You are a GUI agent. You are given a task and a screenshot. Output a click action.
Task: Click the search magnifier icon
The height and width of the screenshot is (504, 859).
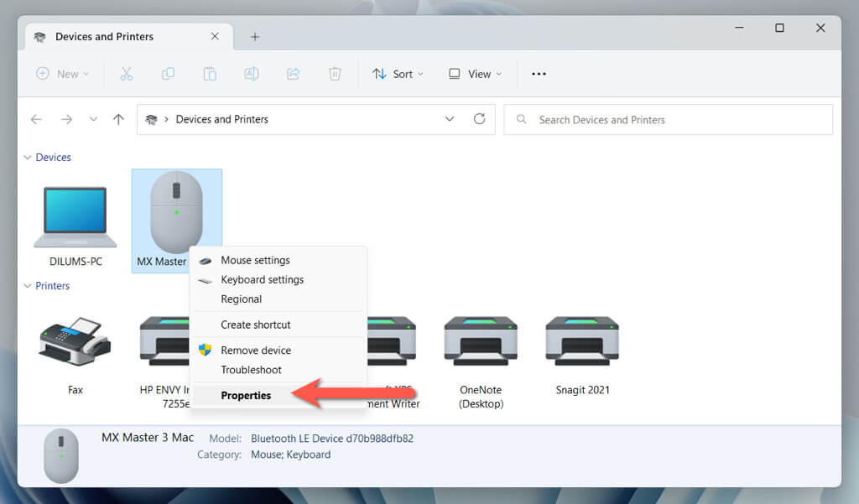(x=522, y=119)
